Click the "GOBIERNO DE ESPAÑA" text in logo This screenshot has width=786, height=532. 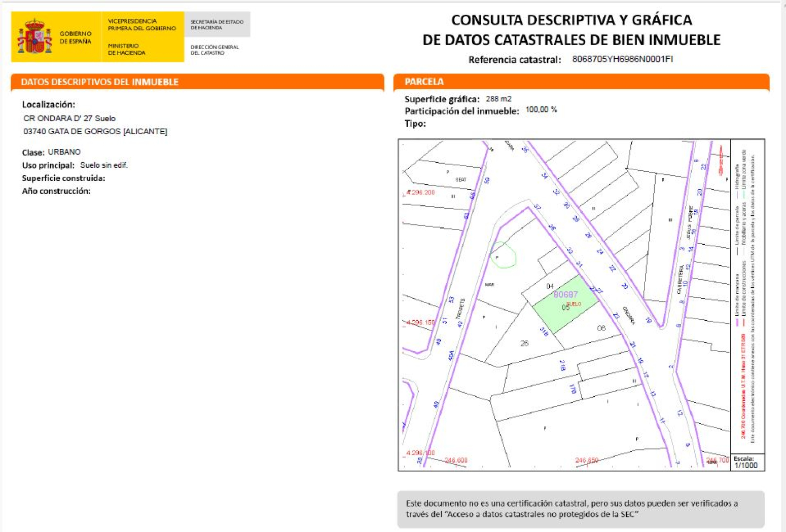[x=76, y=37]
